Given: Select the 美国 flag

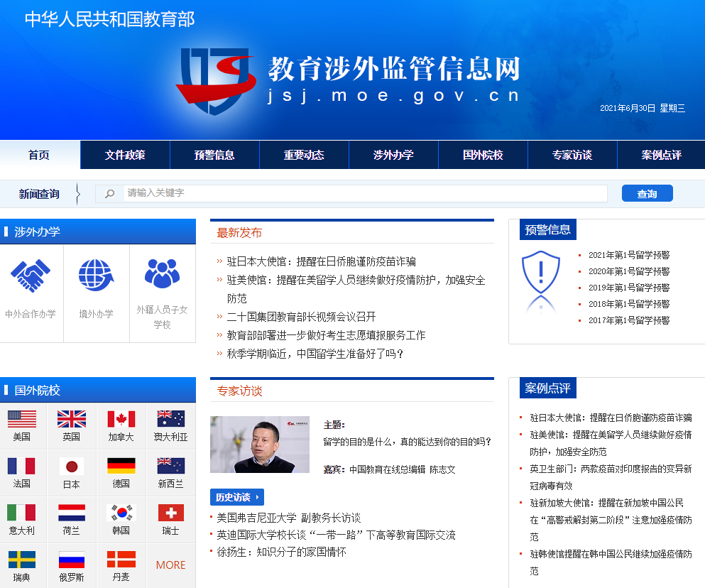Looking at the screenshot, I should point(21,419).
